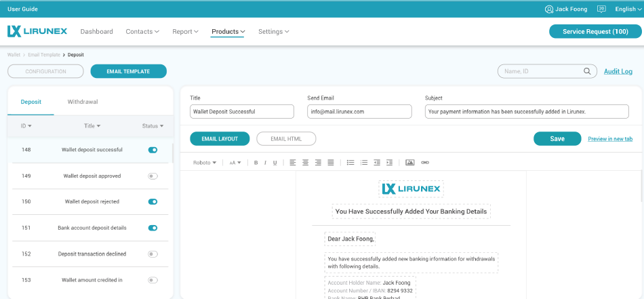Open Preview in new tab link
The height and width of the screenshot is (299, 644).
pos(610,139)
